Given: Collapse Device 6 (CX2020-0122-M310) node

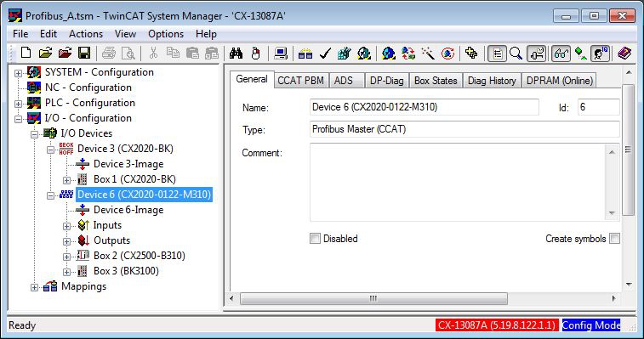Looking at the screenshot, I should pos(50,195).
